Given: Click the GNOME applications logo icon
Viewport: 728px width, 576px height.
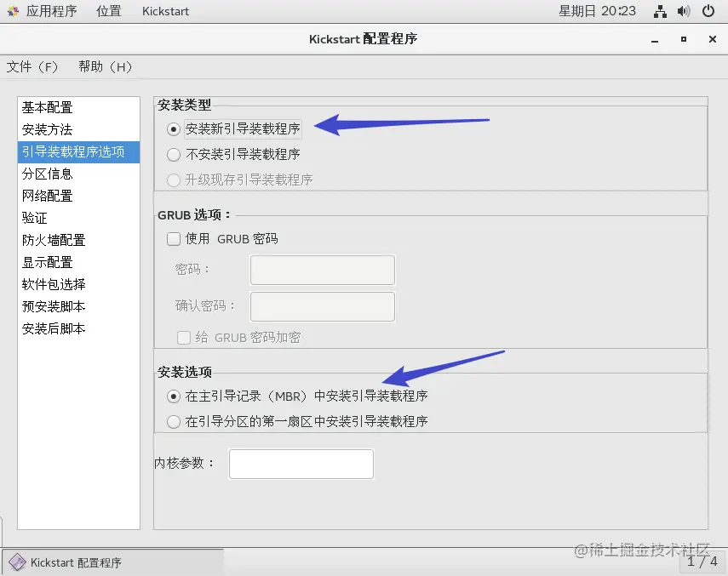Looking at the screenshot, I should click(14, 11).
